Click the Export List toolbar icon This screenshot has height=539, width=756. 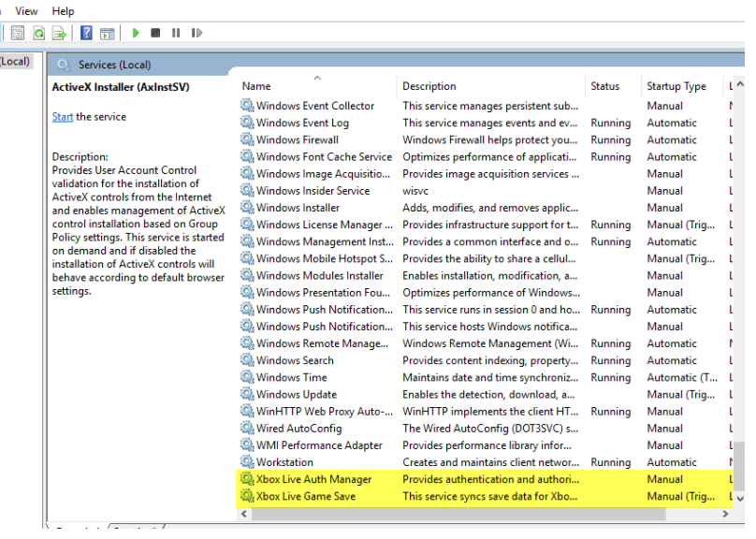[59, 33]
